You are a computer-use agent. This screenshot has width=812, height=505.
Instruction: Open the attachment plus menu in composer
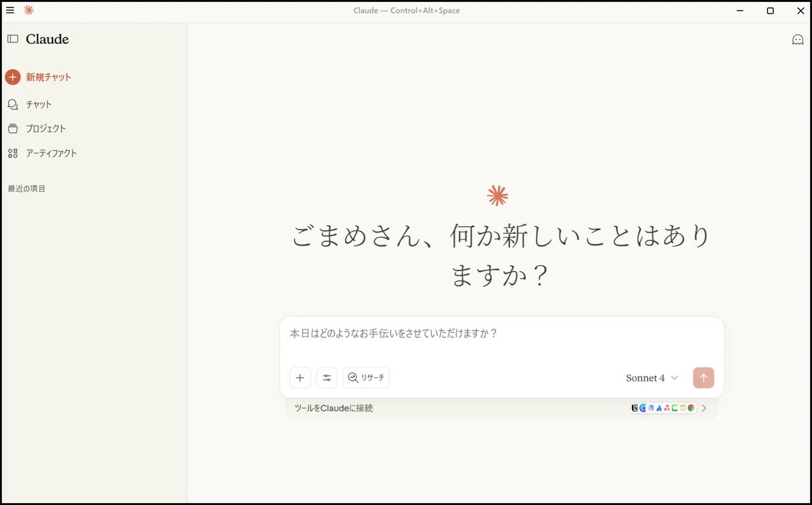[x=300, y=378]
